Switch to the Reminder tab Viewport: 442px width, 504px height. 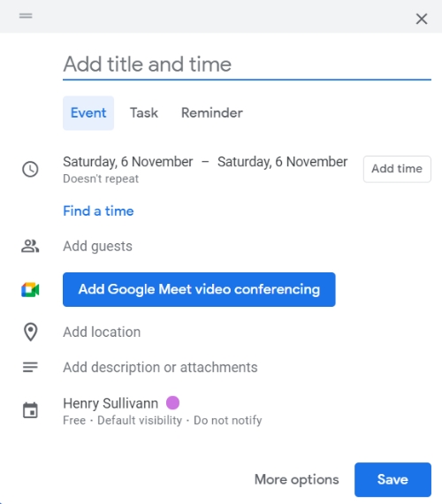pyautogui.click(x=212, y=113)
